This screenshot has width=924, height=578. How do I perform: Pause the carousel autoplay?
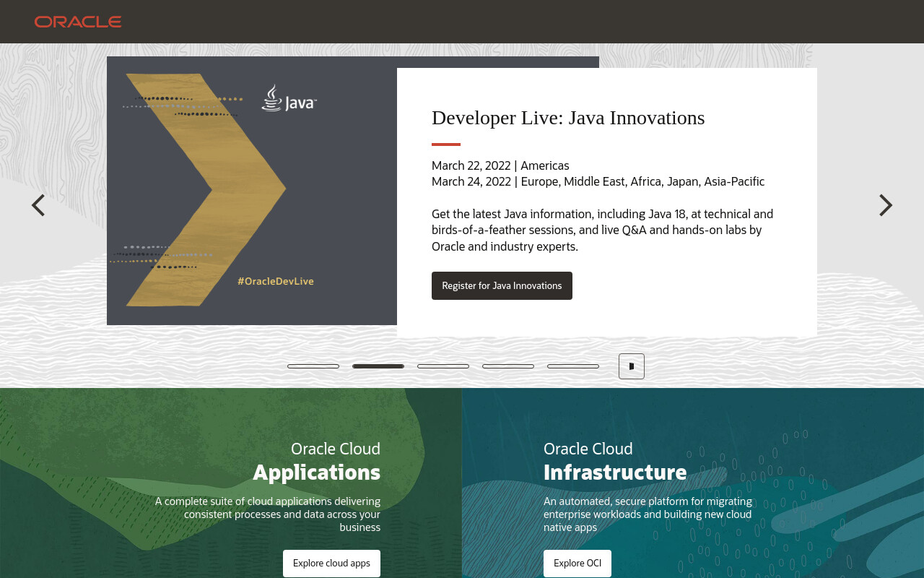click(x=632, y=366)
